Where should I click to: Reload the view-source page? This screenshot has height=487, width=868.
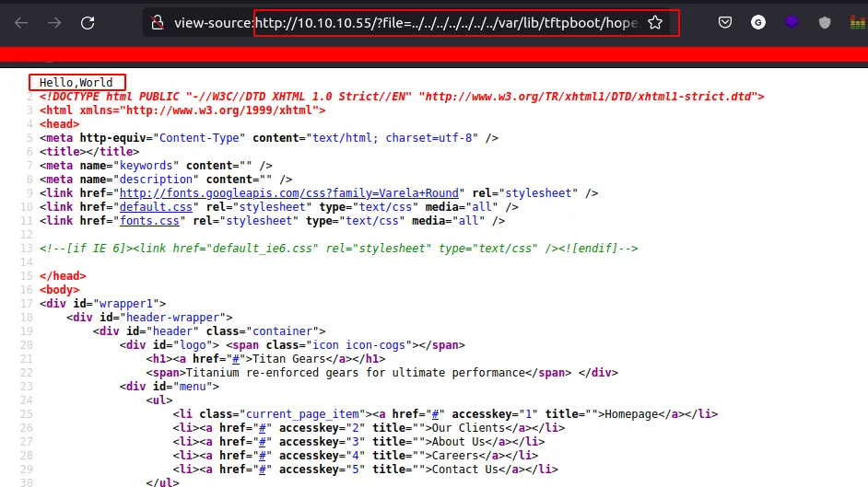[88, 23]
